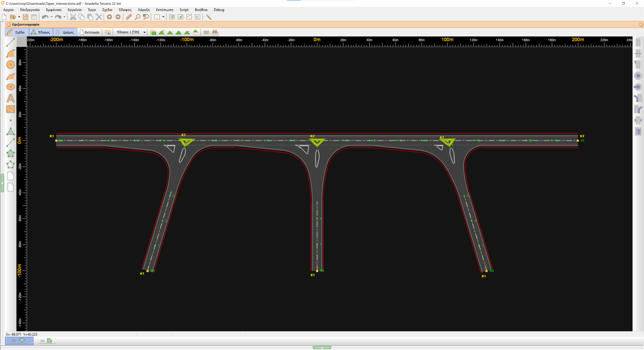The image size is (644, 350).
Task: Open the Έδαφος 1 [TIN] dropdown
Action: point(144,32)
